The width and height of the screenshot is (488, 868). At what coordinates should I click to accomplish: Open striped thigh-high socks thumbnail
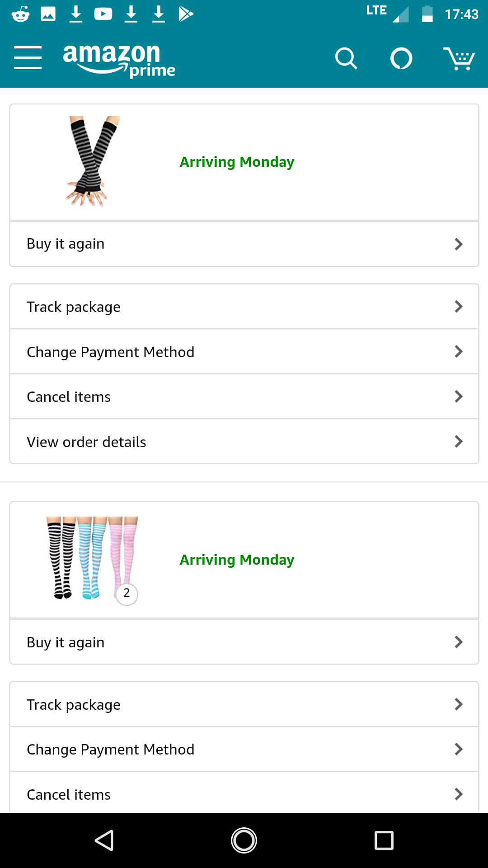coord(92,559)
